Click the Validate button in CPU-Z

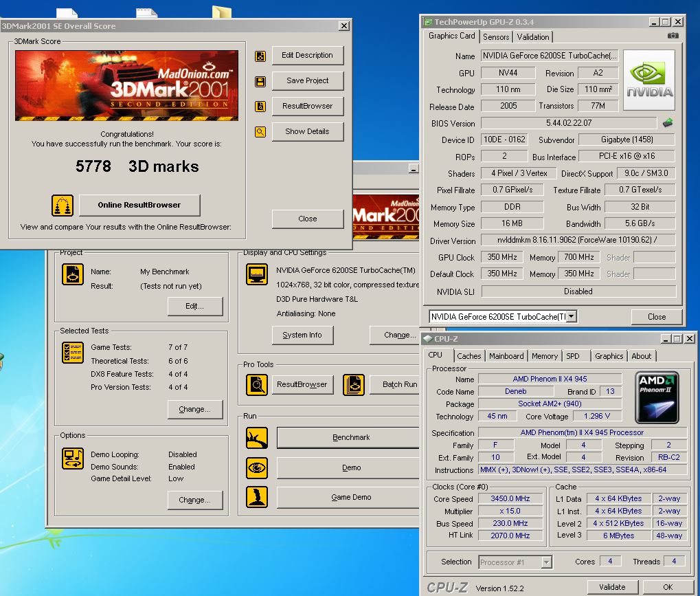coord(612,587)
